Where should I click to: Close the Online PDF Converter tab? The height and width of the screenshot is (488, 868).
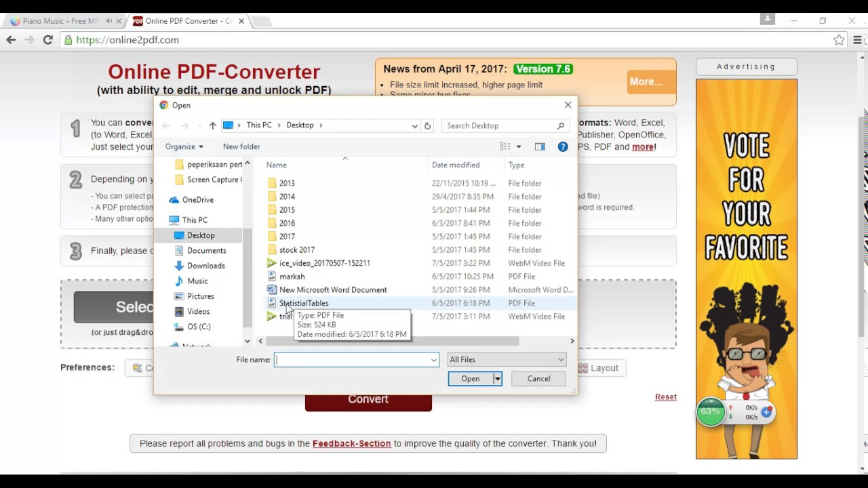(241, 21)
